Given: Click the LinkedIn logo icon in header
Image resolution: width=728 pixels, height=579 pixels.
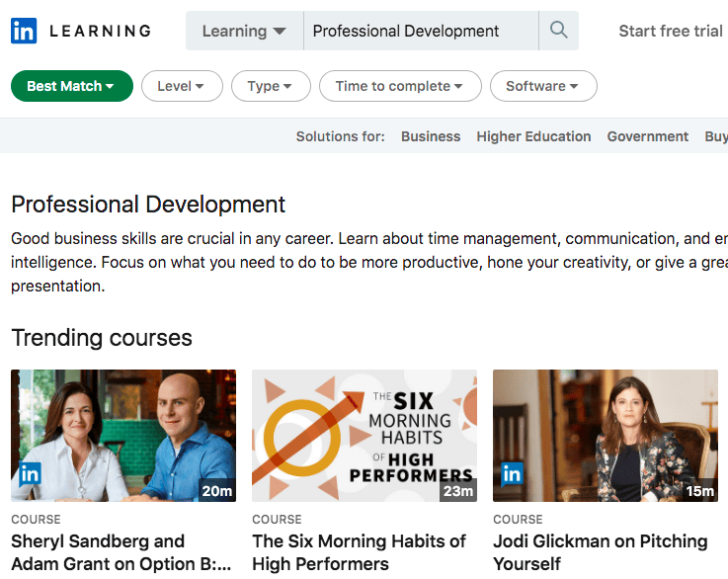Looking at the screenshot, I should (x=24, y=31).
